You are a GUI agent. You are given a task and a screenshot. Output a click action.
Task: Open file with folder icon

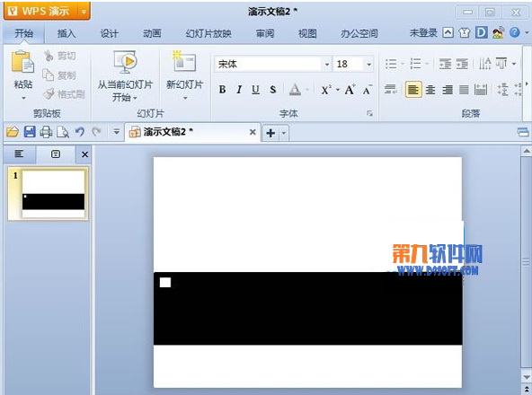coord(13,132)
